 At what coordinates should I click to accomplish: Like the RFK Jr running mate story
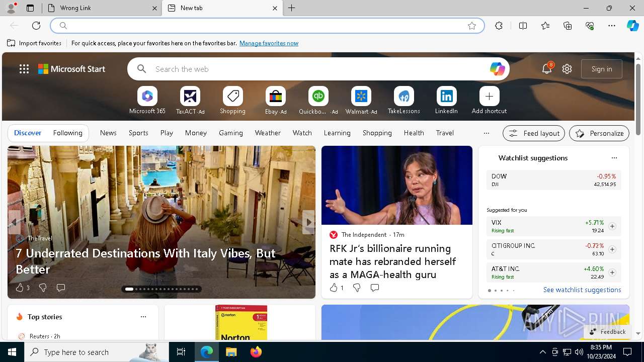(x=334, y=288)
